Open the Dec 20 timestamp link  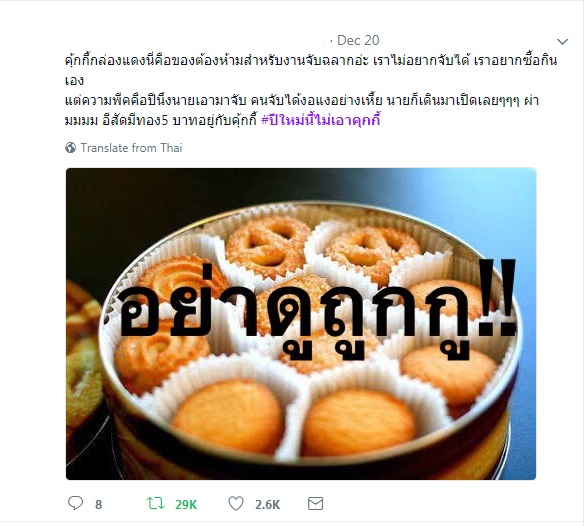click(x=358, y=40)
